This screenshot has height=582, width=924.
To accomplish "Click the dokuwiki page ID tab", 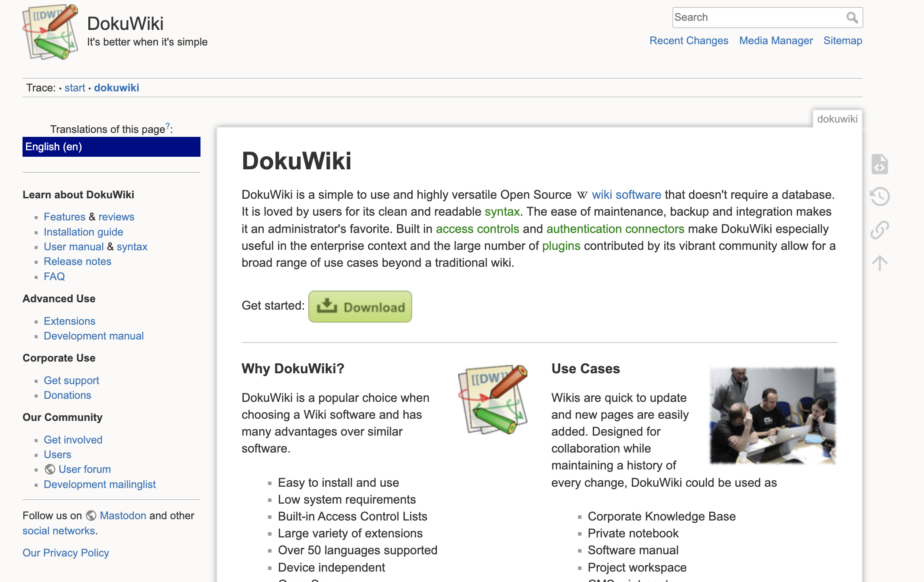I will (x=837, y=119).
